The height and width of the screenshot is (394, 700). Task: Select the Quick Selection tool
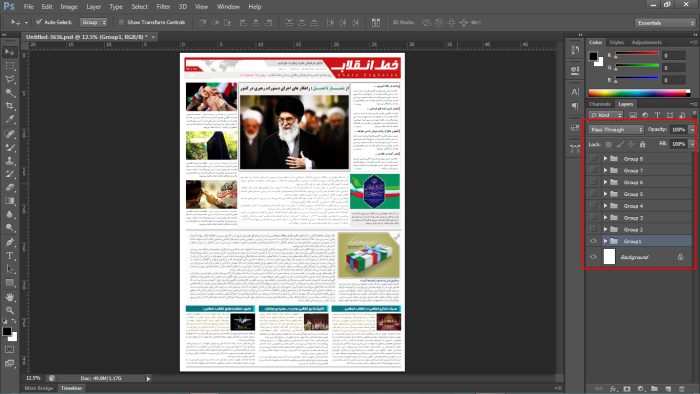9,93
